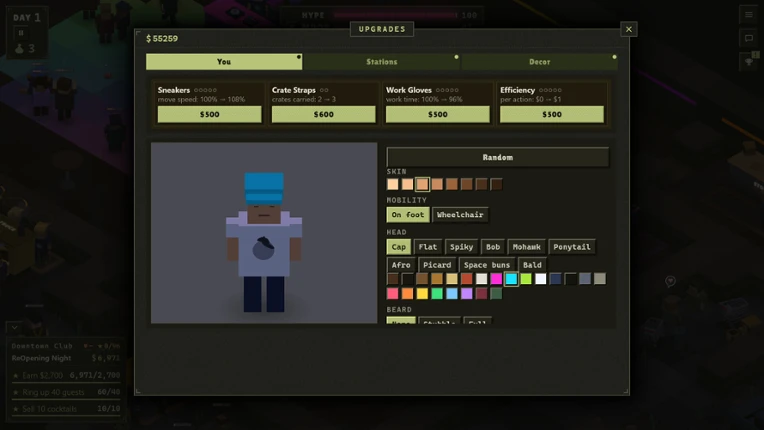Viewport: 764px width, 430px height.
Task: Open the trophy achievements icon
Action: 748,61
